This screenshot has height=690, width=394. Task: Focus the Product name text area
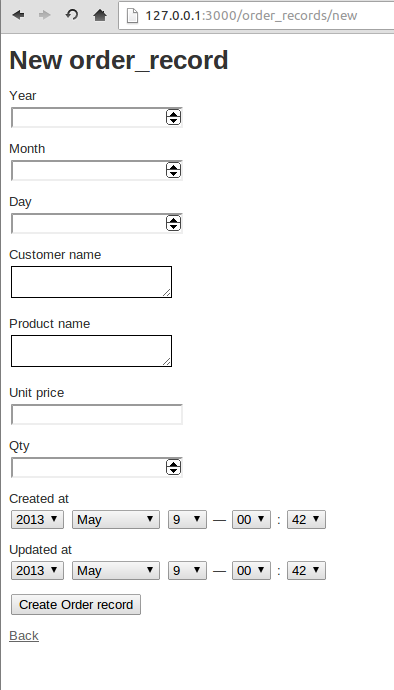91,351
